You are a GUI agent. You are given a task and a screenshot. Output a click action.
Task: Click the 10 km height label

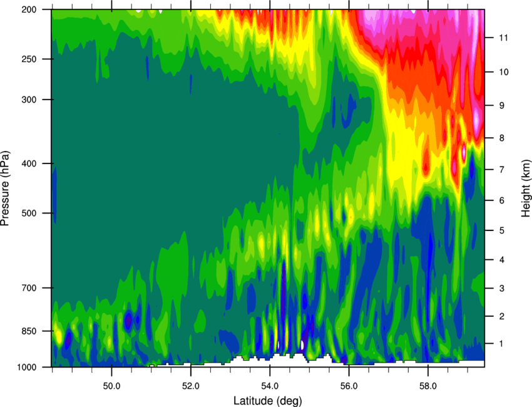[504, 72]
